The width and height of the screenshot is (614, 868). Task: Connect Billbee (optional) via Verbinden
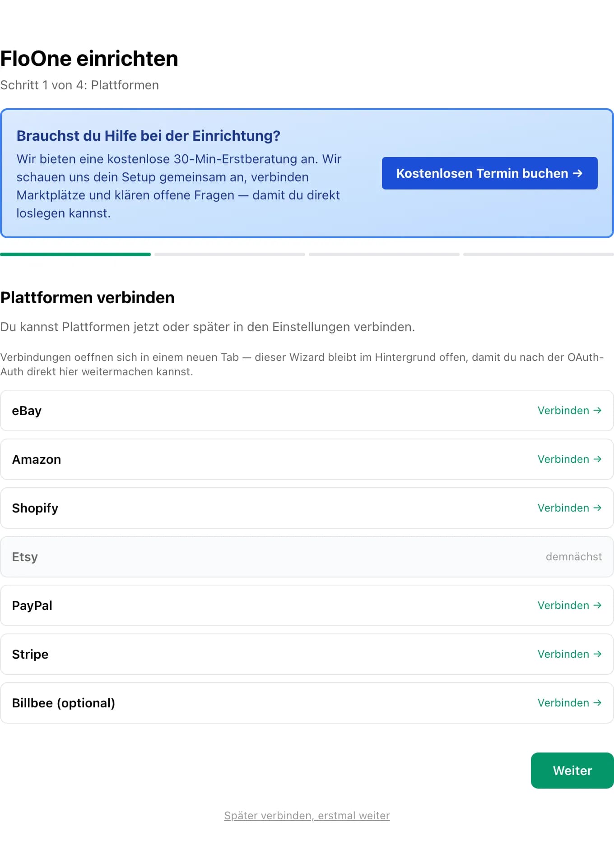[x=569, y=703]
